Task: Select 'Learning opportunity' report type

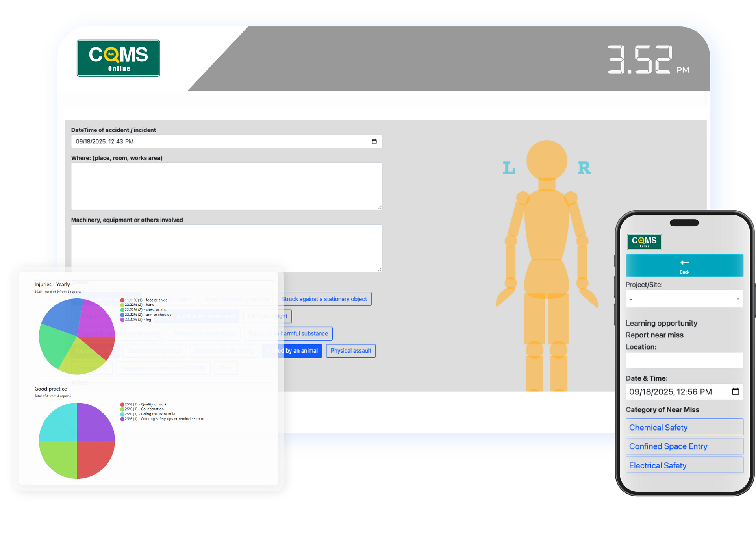Action: point(661,323)
